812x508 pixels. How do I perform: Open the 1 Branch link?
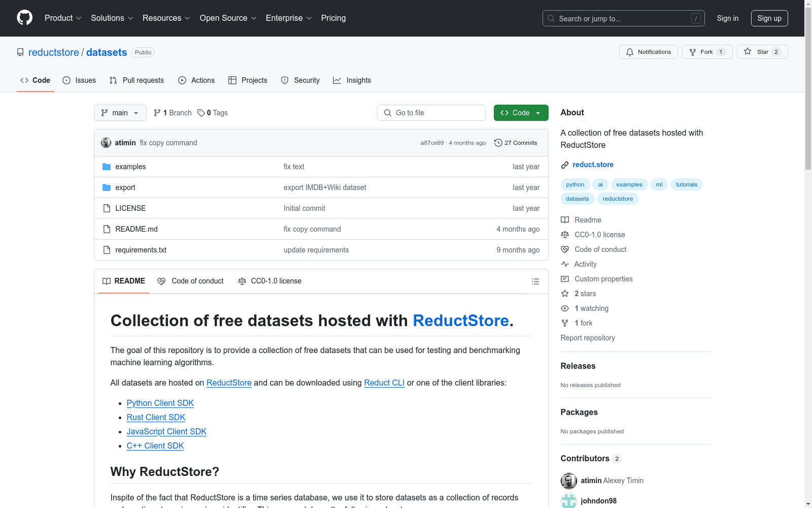click(173, 113)
